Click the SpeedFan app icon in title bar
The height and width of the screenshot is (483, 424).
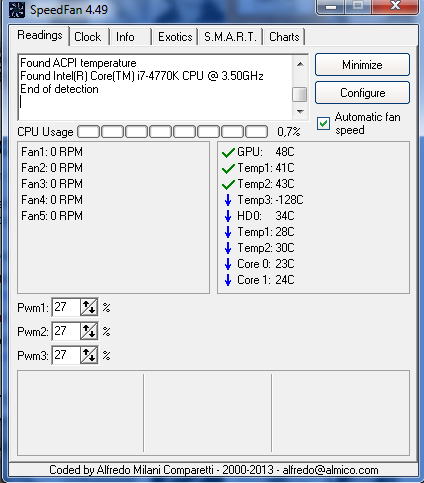[x=17, y=9]
